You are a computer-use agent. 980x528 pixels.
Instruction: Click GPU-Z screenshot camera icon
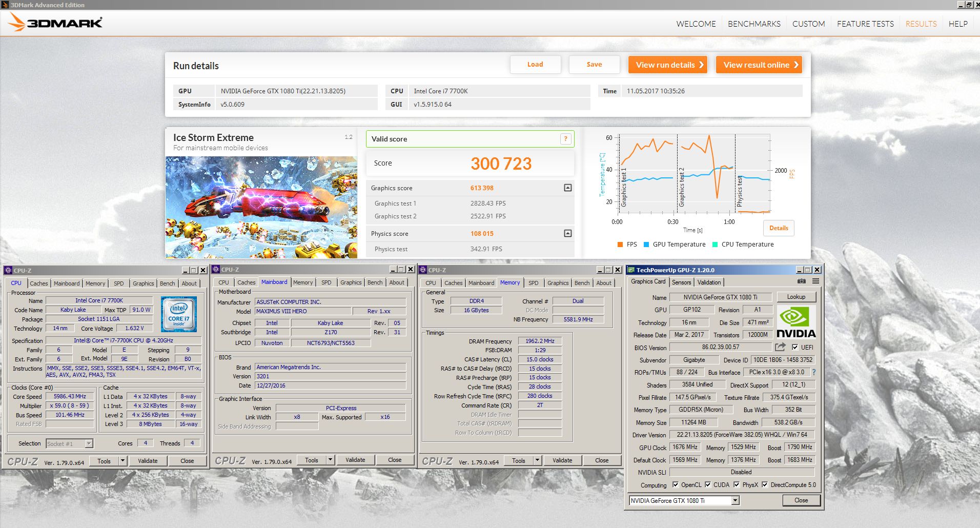coord(802,281)
